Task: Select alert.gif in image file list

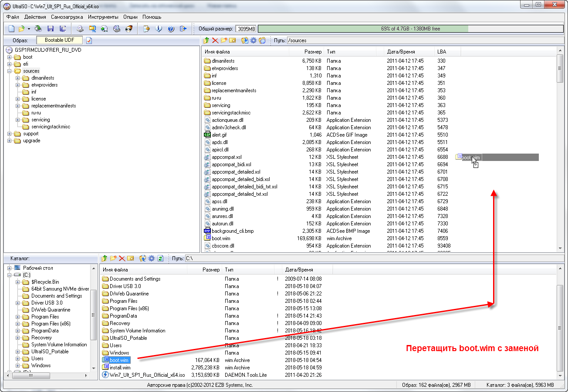Action: pyautogui.click(x=219, y=135)
